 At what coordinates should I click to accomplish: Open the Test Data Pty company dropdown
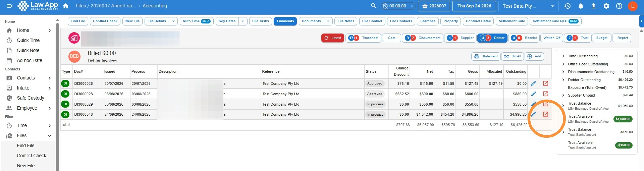[x=529, y=6]
